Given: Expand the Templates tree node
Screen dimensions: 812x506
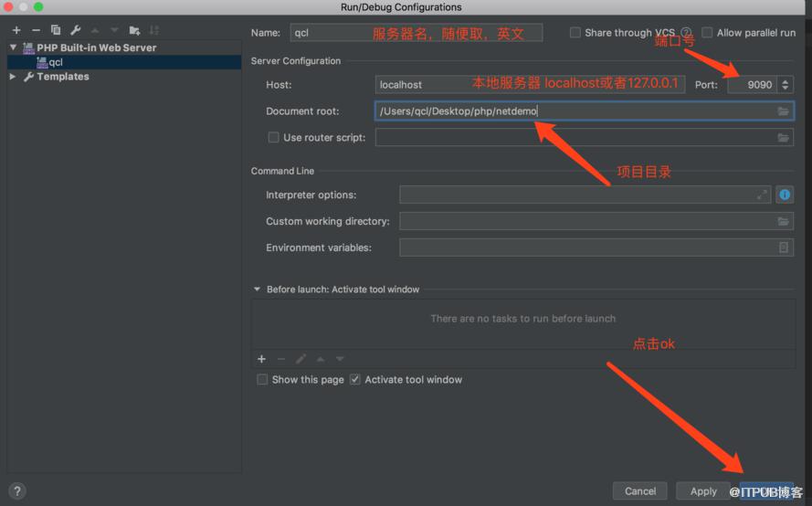Looking at the screenshot, I should pyautogui.click(x=13, y=77).
